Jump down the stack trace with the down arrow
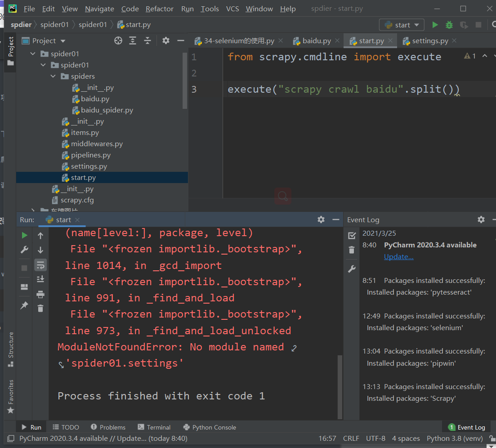The image size is (496, 448). (40, 250)
